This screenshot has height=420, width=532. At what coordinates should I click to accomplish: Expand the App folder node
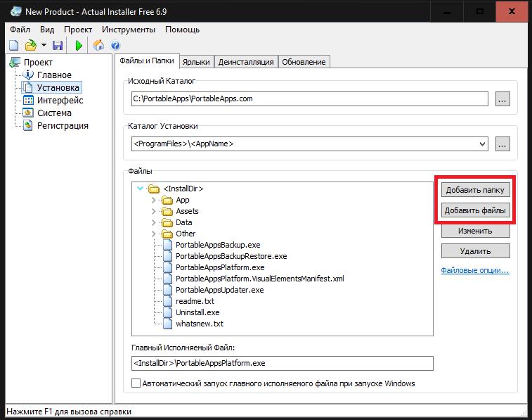click(153, 200)
